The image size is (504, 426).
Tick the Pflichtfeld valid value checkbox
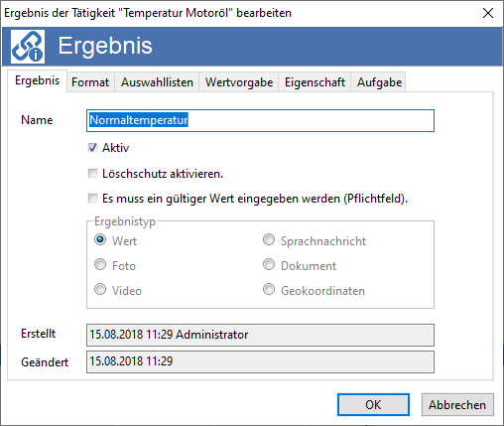(92, 199)
